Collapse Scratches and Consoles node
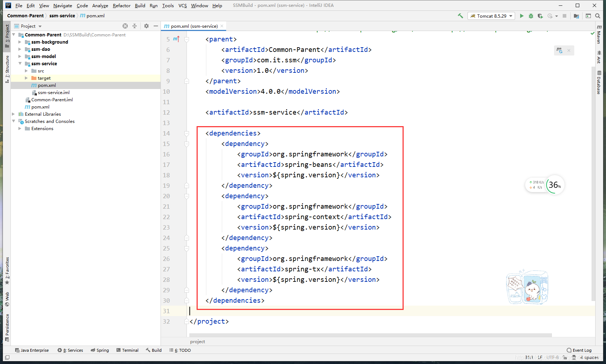The height and width of the screenshot is (364, 606). (14, 121)
